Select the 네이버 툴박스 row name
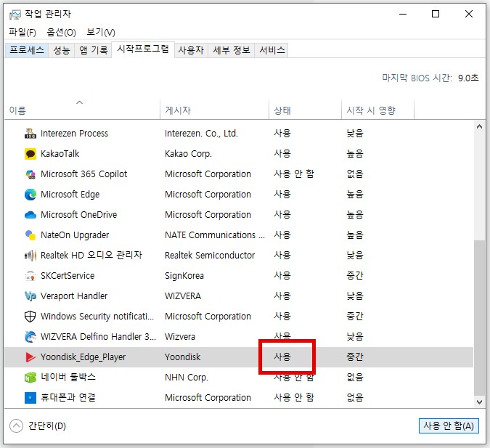 (68, 378)
